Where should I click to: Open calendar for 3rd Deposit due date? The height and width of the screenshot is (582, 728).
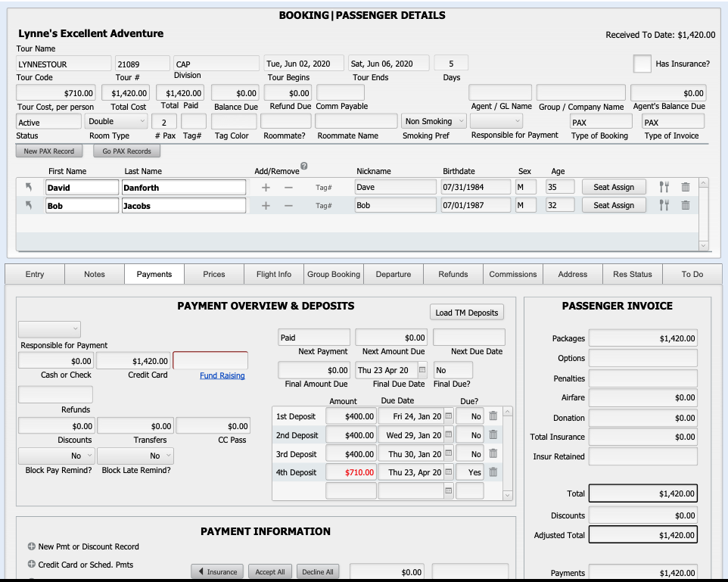(449, 453)
